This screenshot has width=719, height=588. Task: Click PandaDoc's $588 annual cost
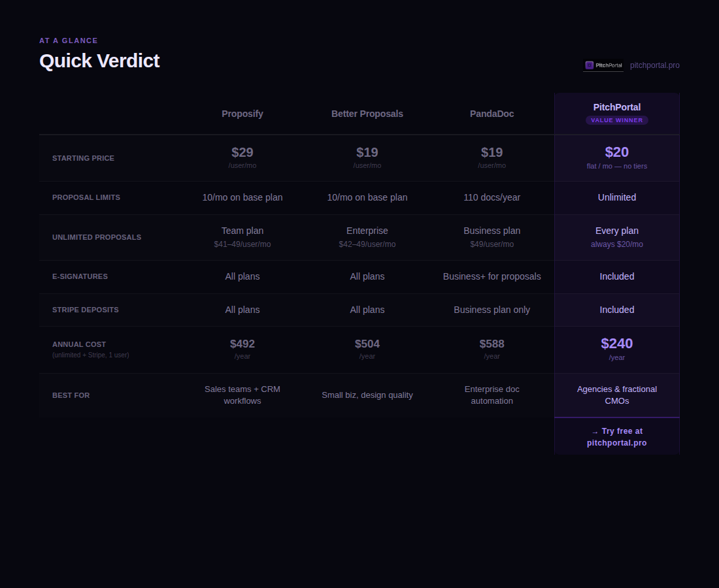(x=492, y=344)
